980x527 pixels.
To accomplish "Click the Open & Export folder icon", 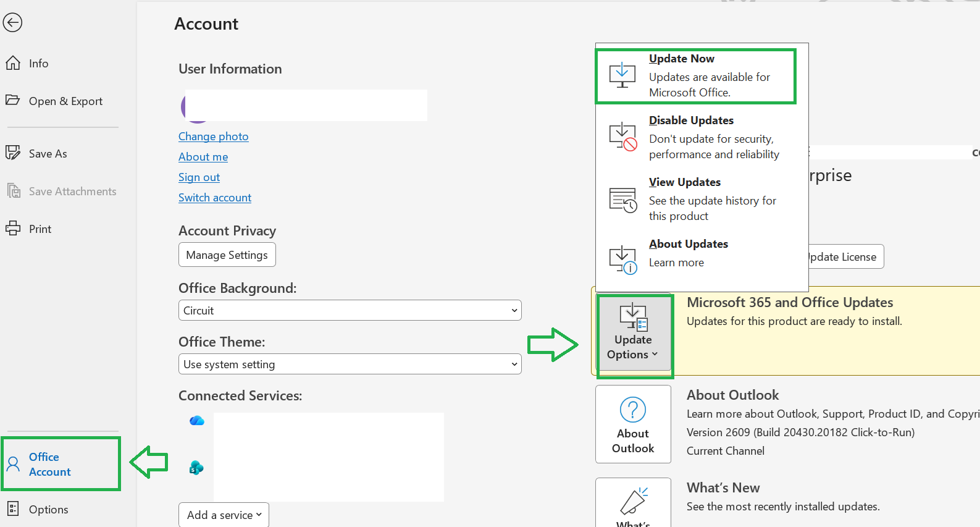I will pyautogui.click(x=13, y=100).
